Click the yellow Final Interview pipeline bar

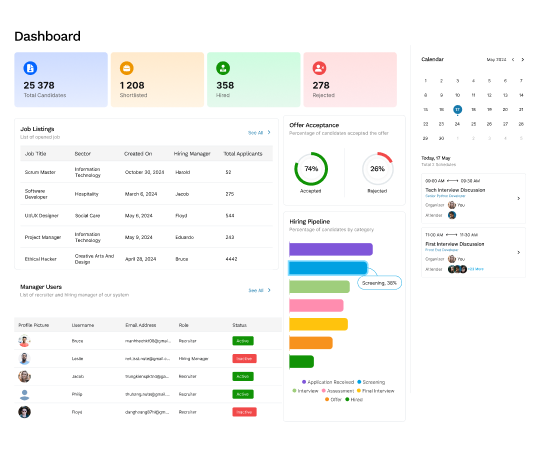coord(318,324)
